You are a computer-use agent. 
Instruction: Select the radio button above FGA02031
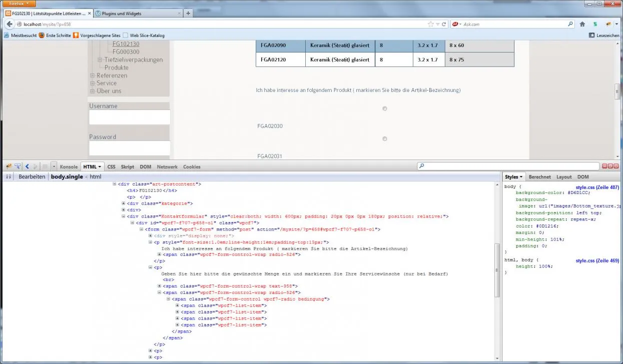pos(385,139)
